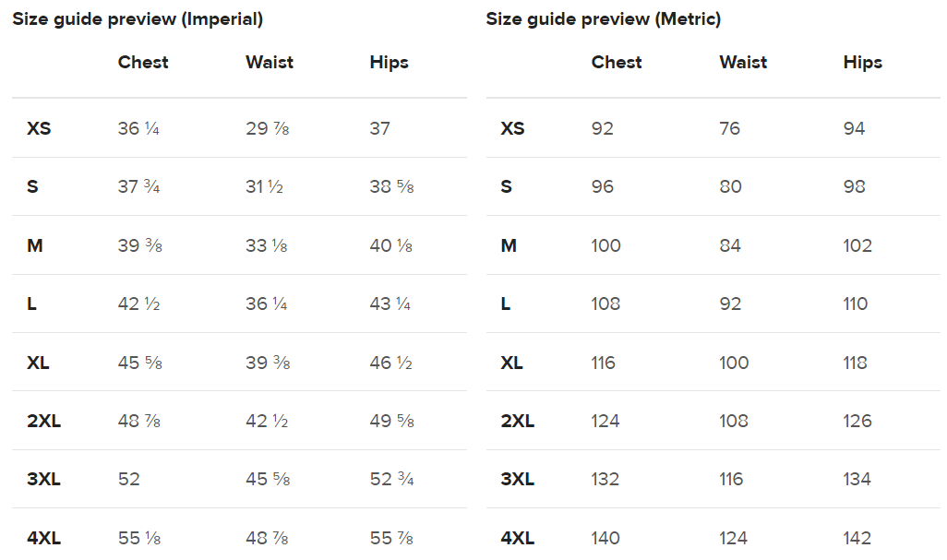Click the Metric XL hips value 118

pyautogui.click(x=856, y=363)
